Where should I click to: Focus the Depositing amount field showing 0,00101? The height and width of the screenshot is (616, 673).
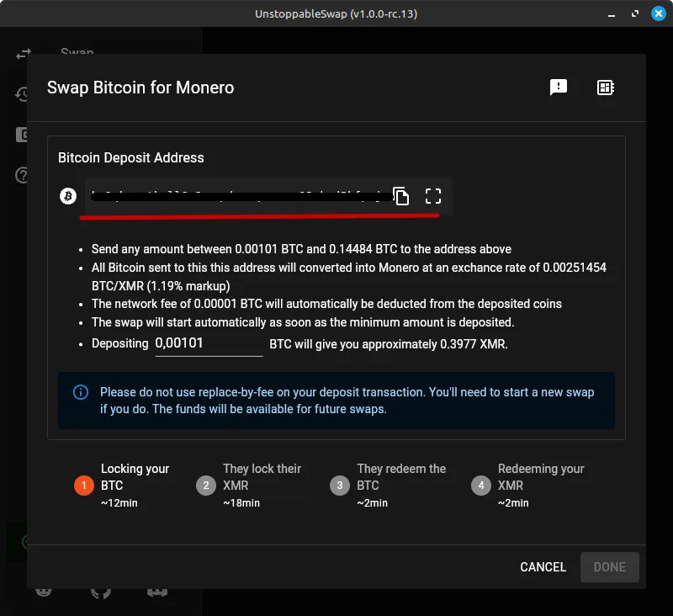coord(209,344)
